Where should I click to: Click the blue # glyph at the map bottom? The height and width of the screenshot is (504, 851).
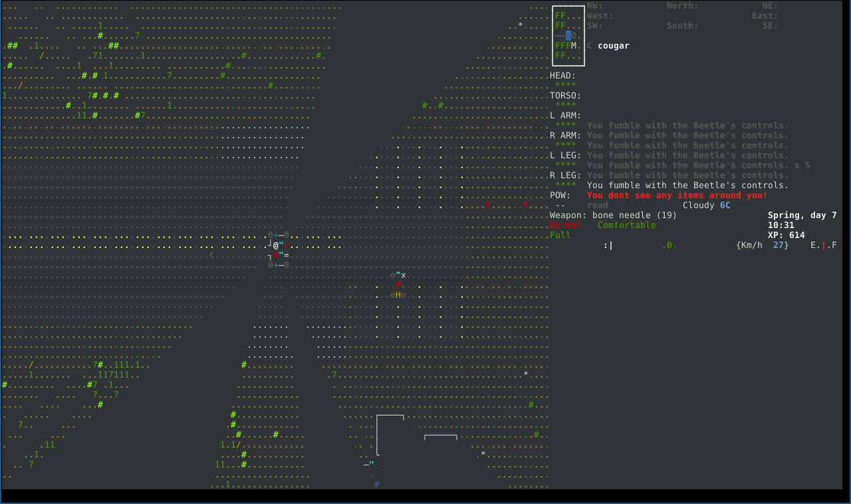(x=377, y=485)
